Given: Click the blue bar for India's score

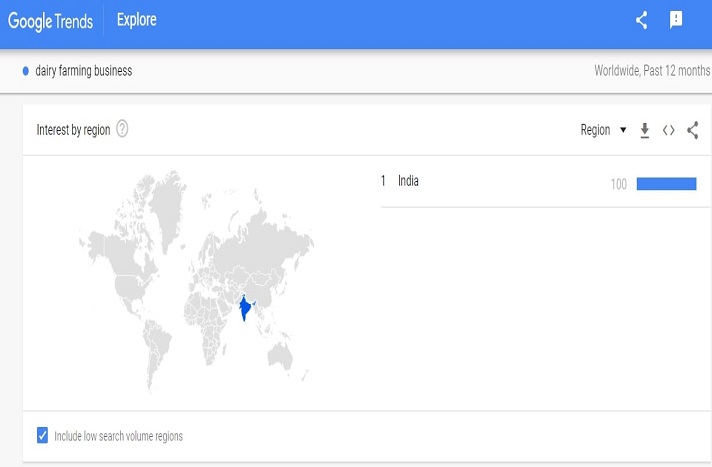Looking at the screenshot, I should click(666, 183).
